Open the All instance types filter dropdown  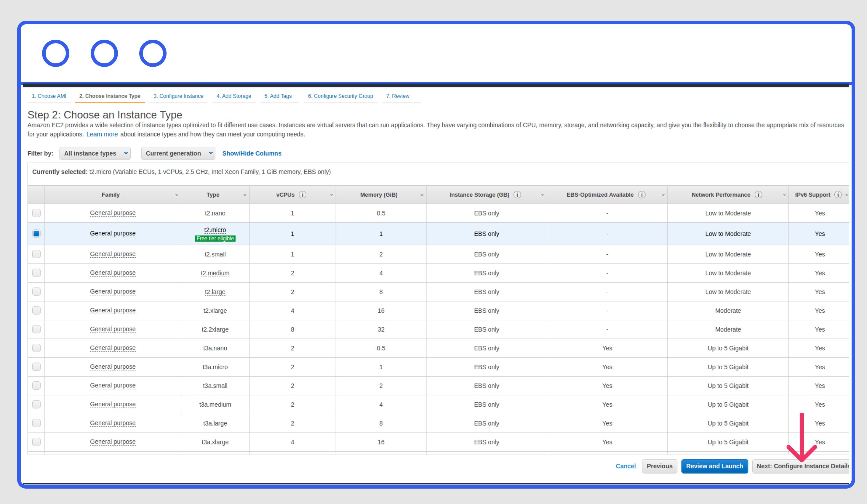point(95,153)
